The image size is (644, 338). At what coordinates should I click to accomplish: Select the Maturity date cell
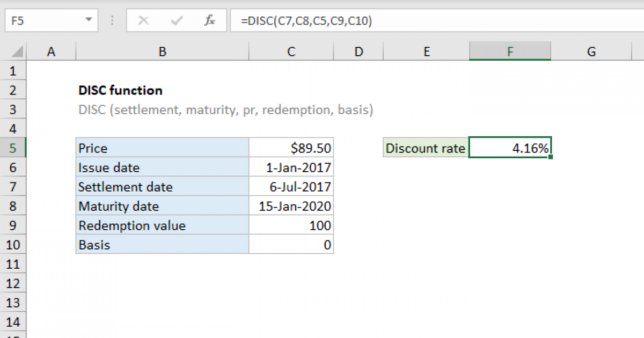[162, 206]
